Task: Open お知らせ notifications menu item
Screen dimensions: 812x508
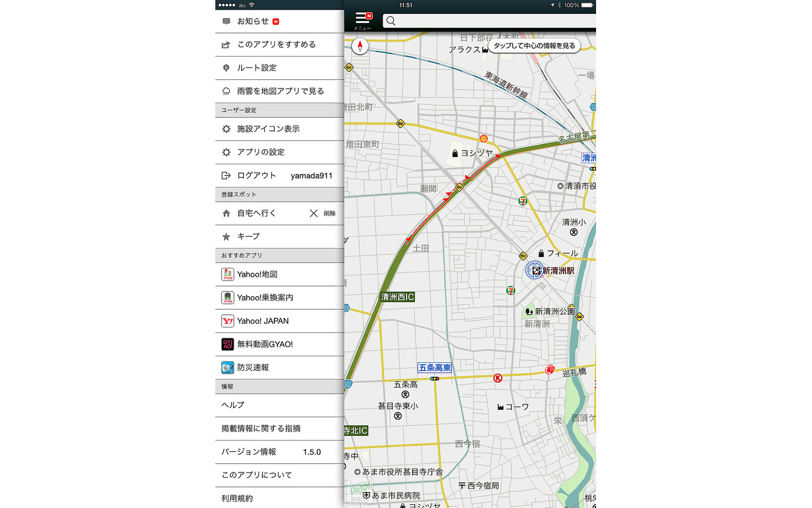Action: [280, 22]
